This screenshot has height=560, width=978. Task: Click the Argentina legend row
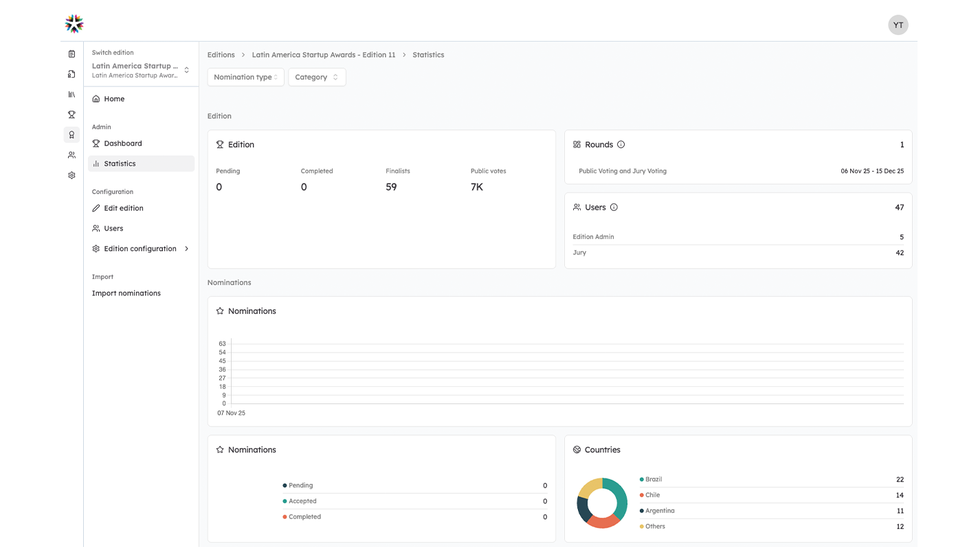click(x=771, y=511)
